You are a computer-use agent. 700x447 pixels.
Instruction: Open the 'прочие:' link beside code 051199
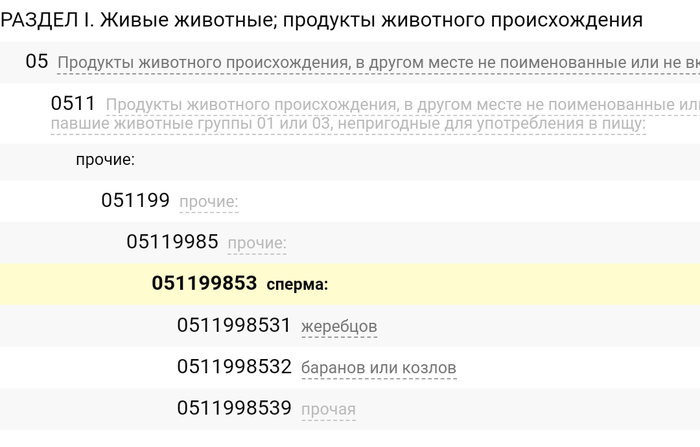[209, 202]
